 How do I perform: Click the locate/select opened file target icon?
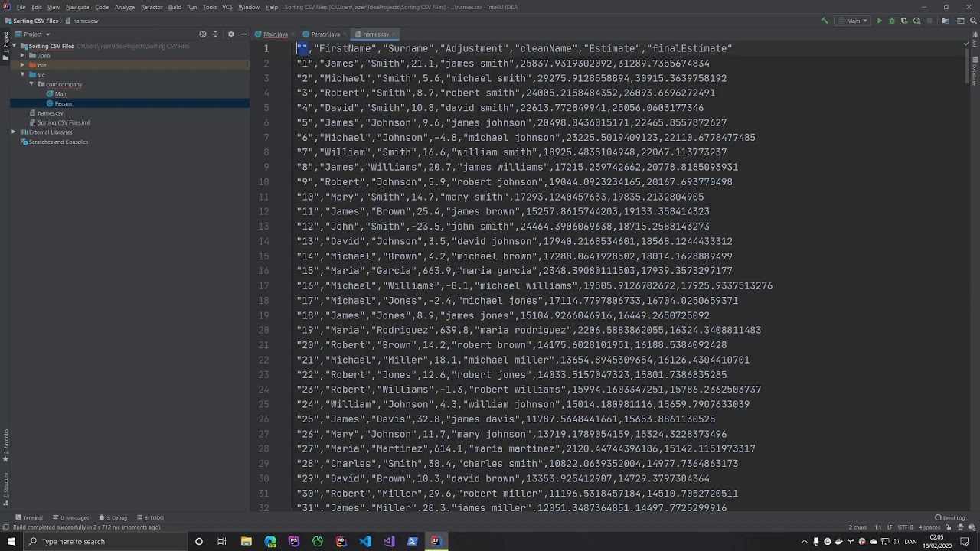click(203, 34)
